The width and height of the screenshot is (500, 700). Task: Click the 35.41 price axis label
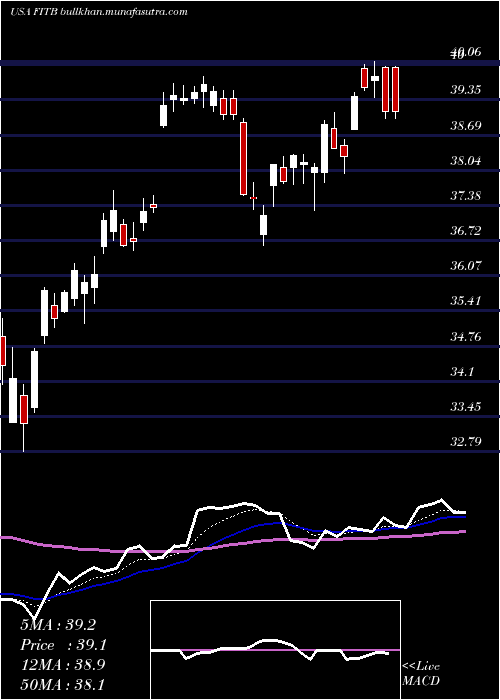coord(466,301)
